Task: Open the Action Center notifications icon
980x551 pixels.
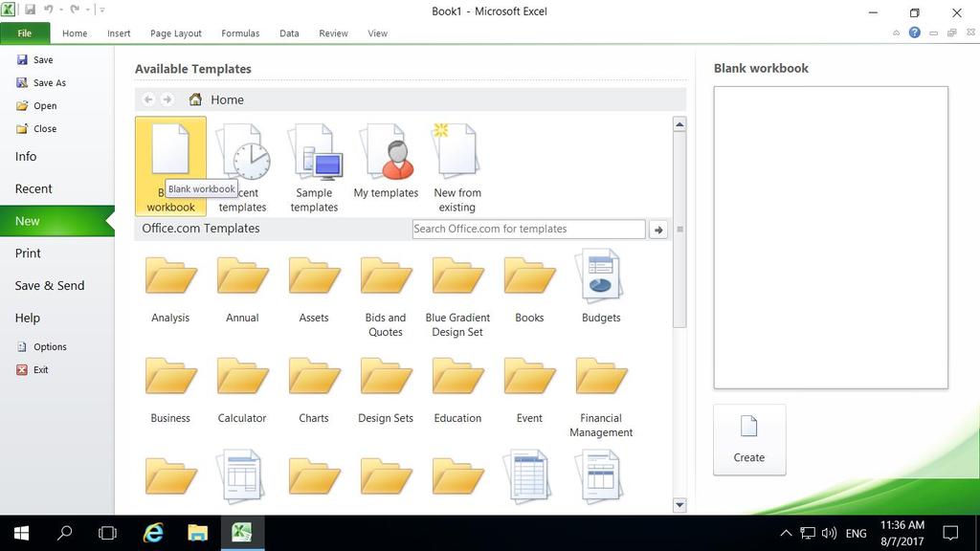Action: coord(950,533)
